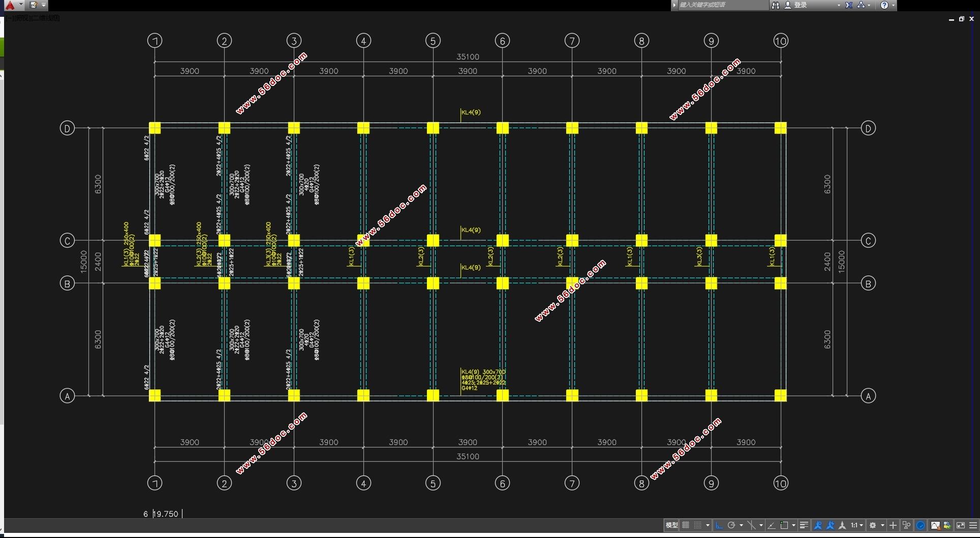The width and height of the screenshot is (980, 538).
Task: Click the lineweight display icon
Action: tap(804, 525)
